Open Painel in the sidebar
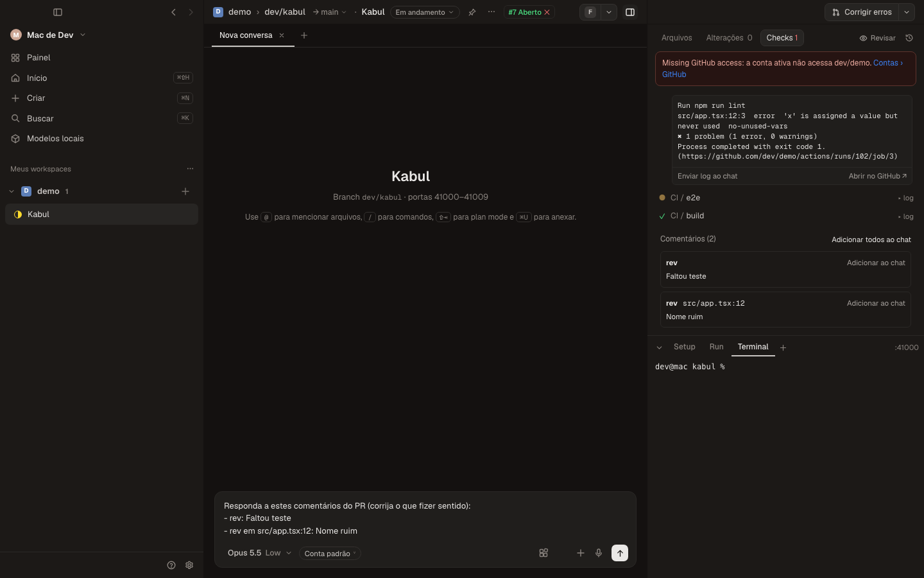 101,58
